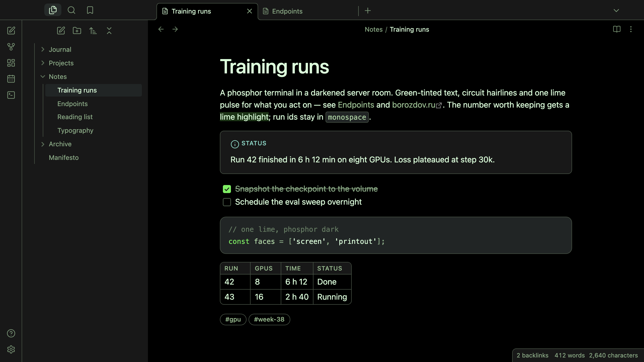Expand the Projects folder
The height and width of the screenshot is (362, 644).
(x=43, y=63)
